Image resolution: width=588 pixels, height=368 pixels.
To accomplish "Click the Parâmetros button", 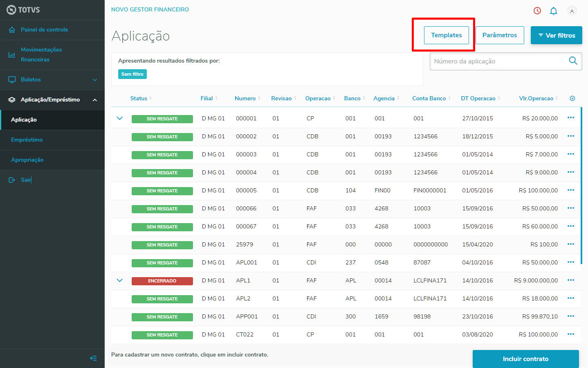I will [500, 35].
